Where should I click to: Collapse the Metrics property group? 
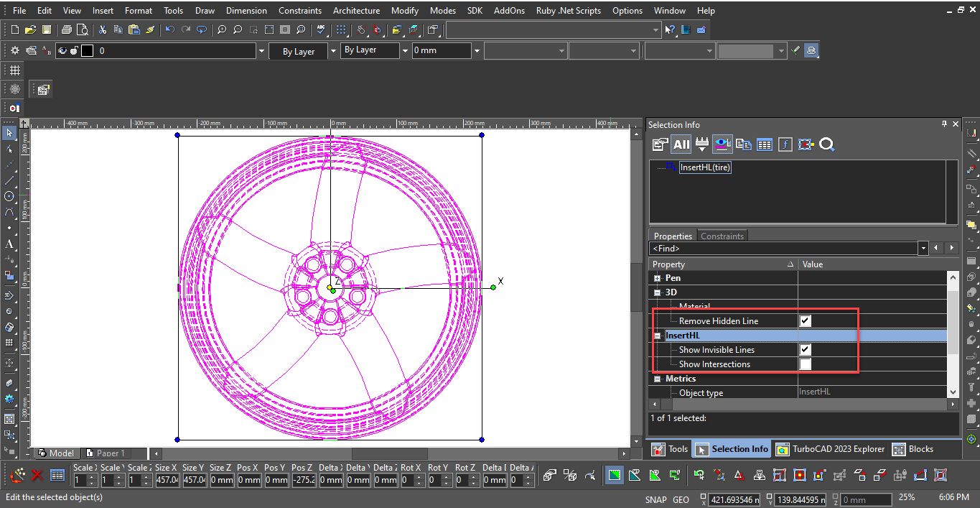[657, 379]
